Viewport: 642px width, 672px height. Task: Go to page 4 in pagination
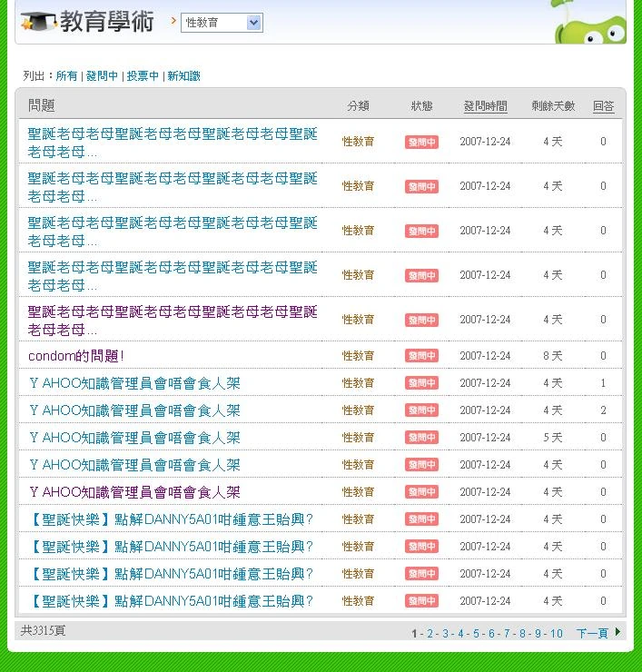point(460,634)
